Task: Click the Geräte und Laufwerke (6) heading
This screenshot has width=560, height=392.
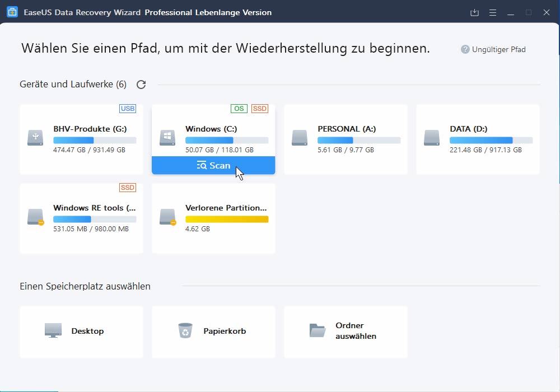Action: [x=73, y=84]
